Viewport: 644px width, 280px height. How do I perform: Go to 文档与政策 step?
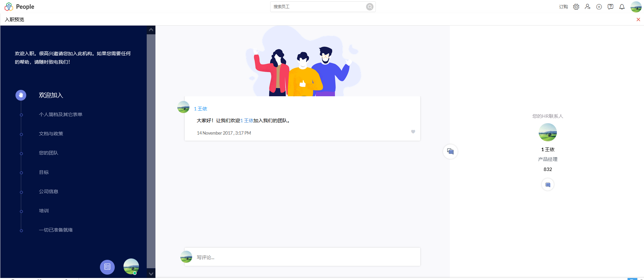pyautogui.click(x=51, y=134)
